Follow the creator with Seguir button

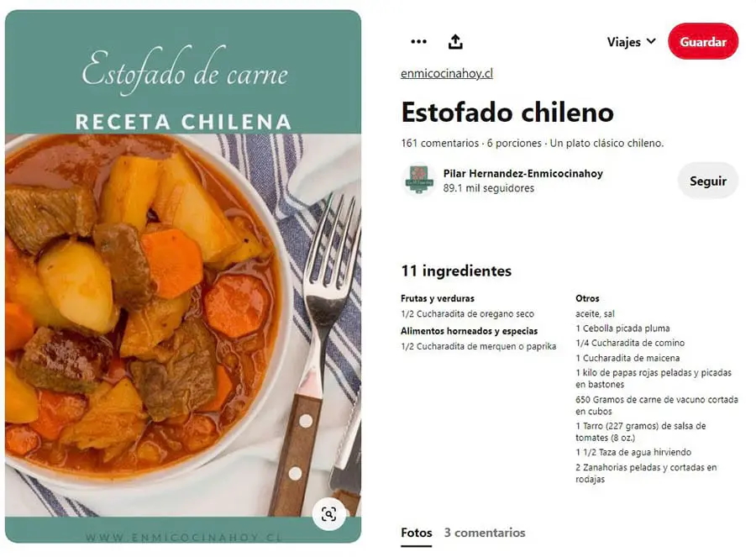pos(708,181)
